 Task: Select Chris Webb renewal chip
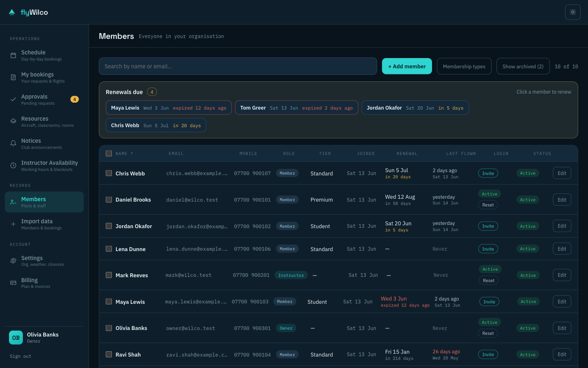click(156, 126)
